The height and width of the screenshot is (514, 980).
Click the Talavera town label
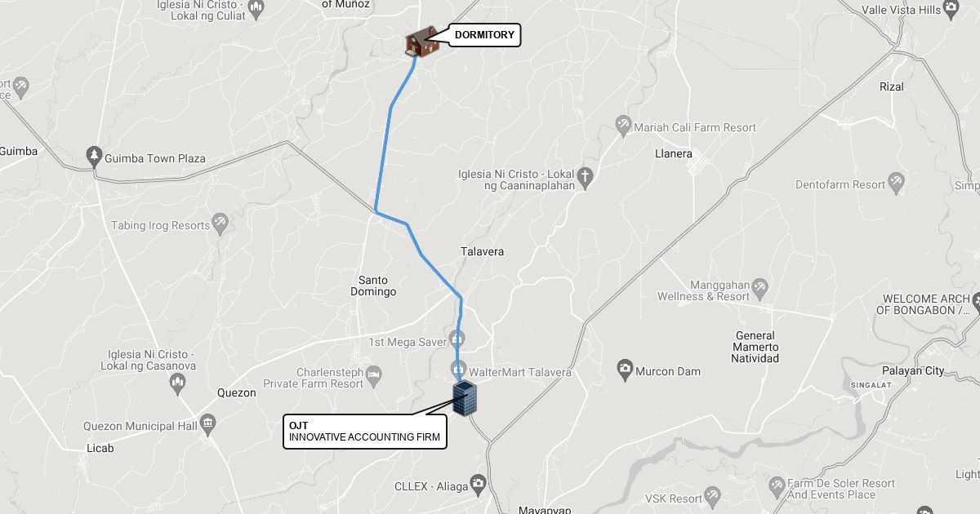(482, 251)
